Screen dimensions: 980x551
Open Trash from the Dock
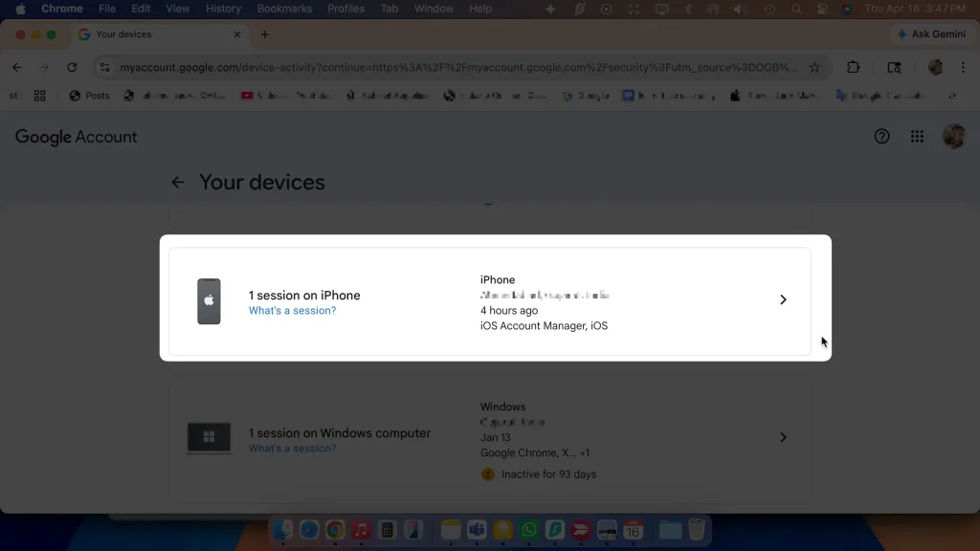pyautogui.click(x=697, y=530)
